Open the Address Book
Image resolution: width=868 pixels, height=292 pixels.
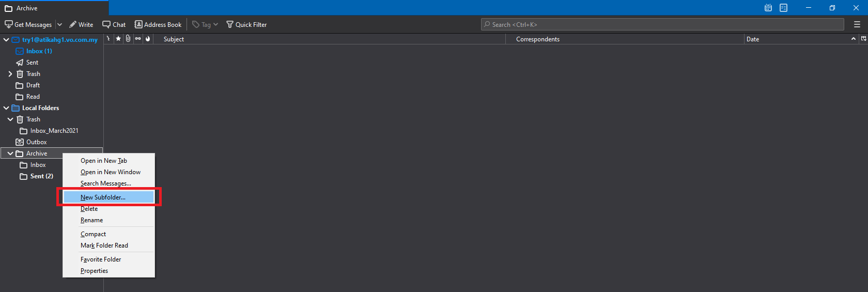coord(158,24)
